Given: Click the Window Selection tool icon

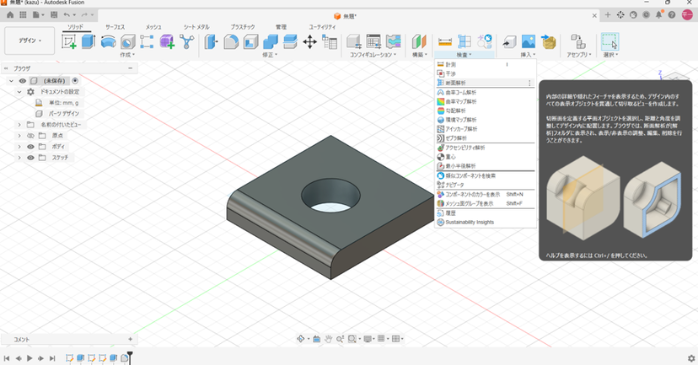Looking at the screenshot, I should [609, 42].
